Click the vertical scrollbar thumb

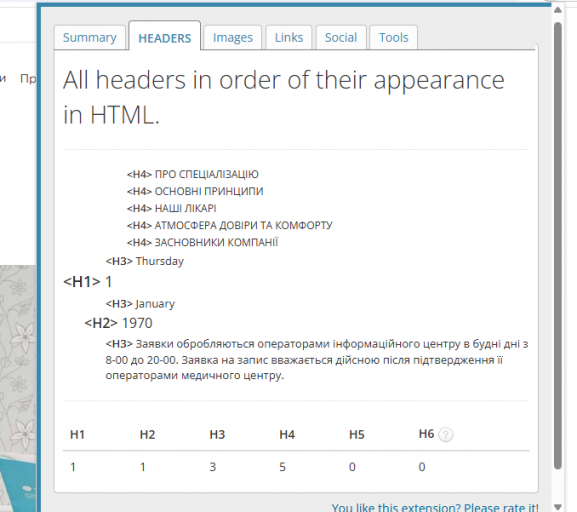[558, 245]
